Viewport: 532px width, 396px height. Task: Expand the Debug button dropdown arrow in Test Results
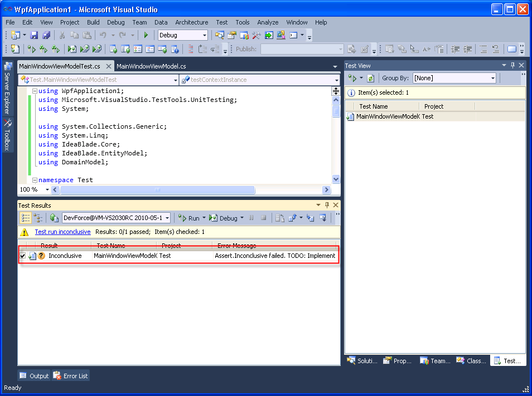242,218
